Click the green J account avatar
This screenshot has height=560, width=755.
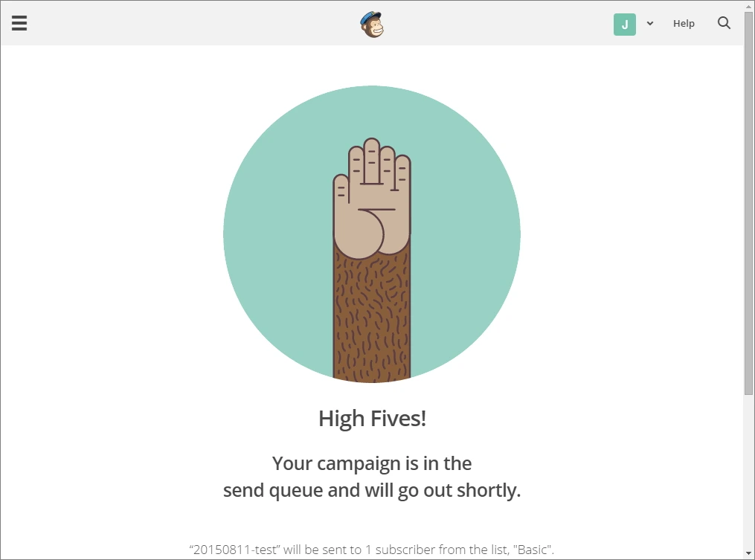coord(625,24)
